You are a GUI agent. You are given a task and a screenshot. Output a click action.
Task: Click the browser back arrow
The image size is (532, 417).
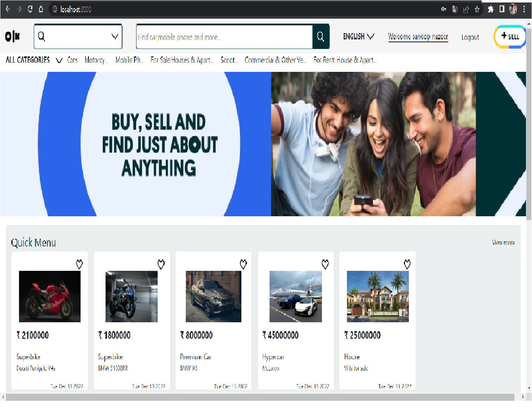pyautogui.click(x=8, y=10)
